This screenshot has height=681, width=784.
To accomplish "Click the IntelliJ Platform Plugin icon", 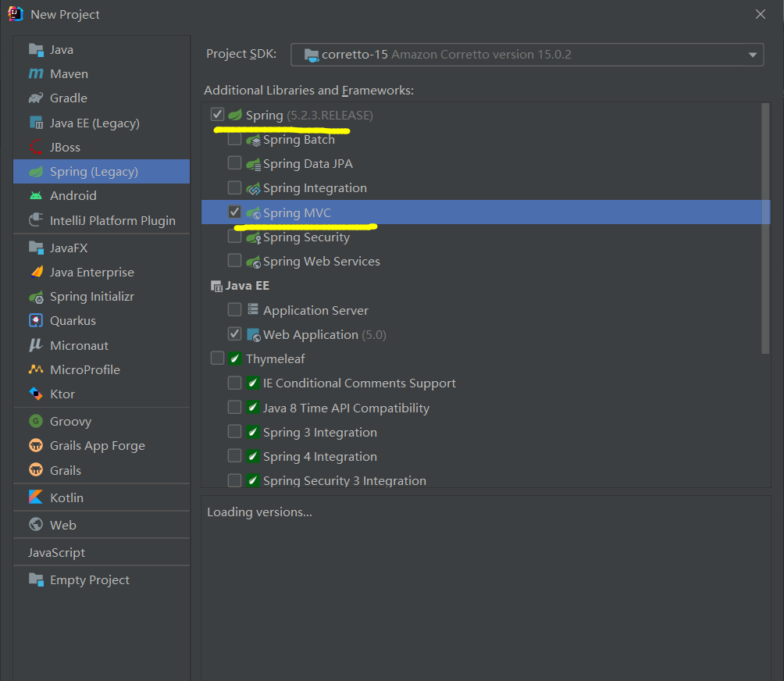I will pos(36,220).
